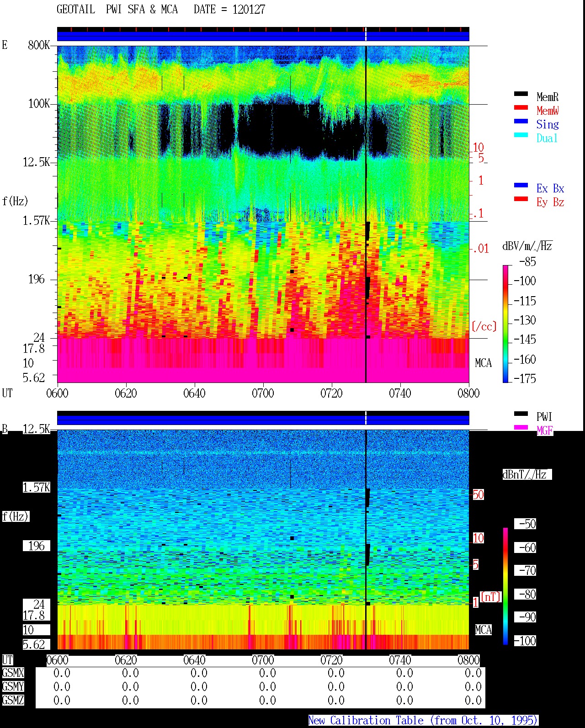Click the '-130' value on E color scale
This screenshot has width=585, height=728.
pyautogui.click(x=525, y=320)
